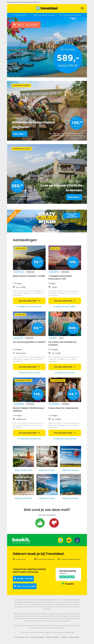The height and width of the screenshot is (644, 94).
Task: Click the red thumbs-down feedback icon
Action: (x=54, y=522)
